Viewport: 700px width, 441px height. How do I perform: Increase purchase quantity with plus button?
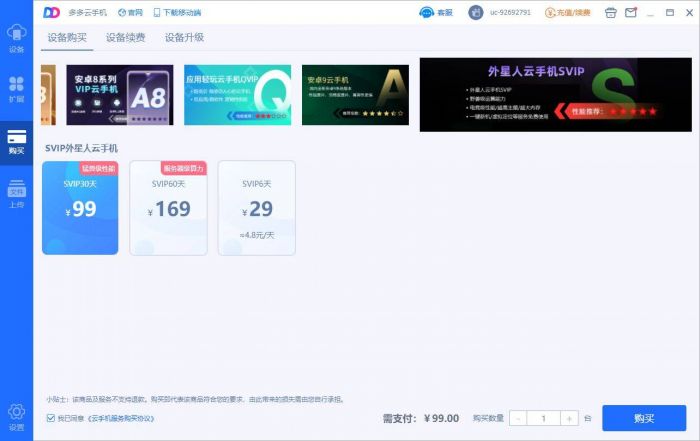[569, 418]
